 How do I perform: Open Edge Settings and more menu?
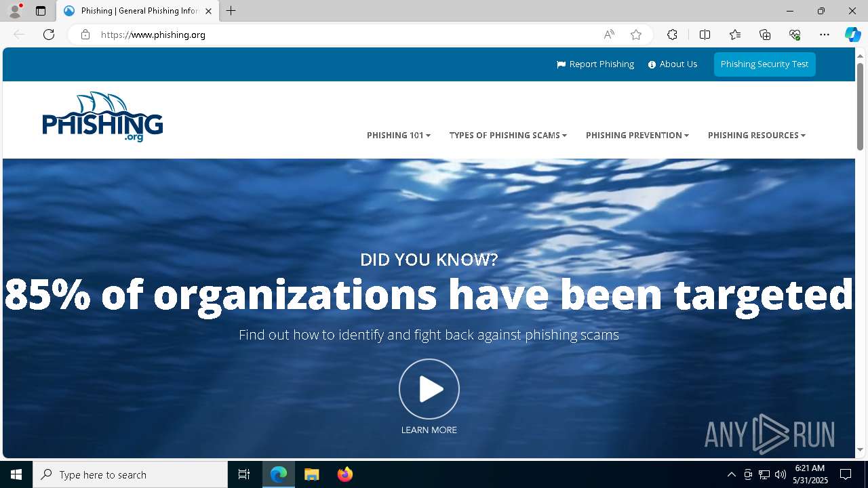(x=825, y=35)
